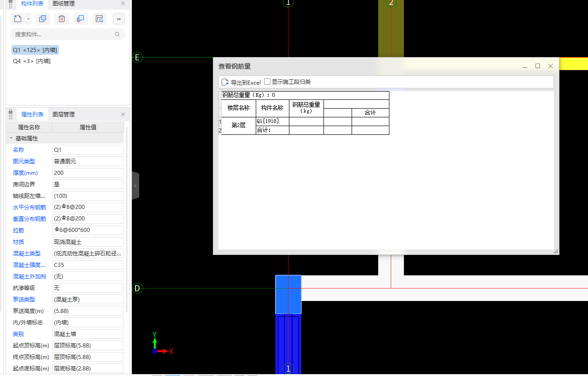Click the 类别 value 混凝土墙
The width and height of the screenshot is (588, 376).
pos(88,334)
